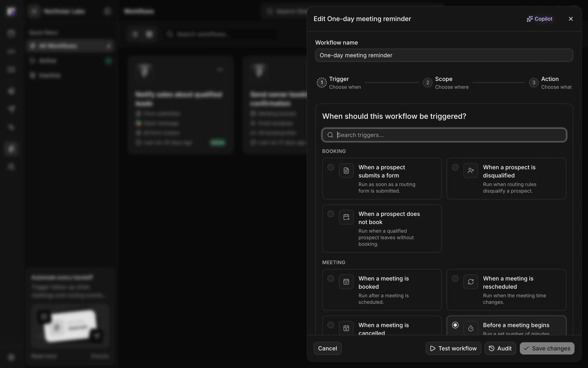Screen dimensions: 588x368
Task: Click the calendar icon for meeting cancelled
Action: [x=346, y=328]
